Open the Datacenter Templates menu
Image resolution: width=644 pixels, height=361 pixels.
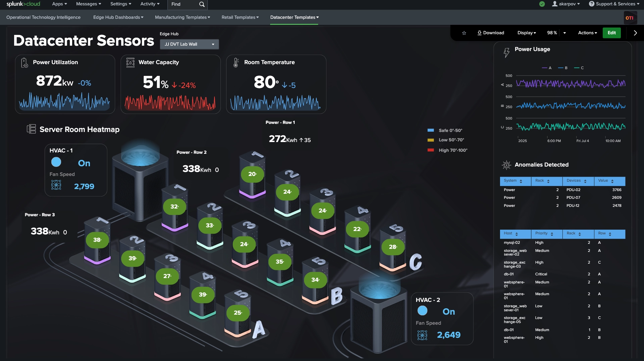[x=294, y=17]
